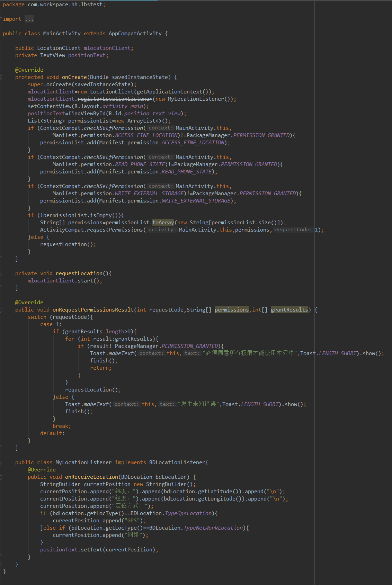Click the onRequestPermissionsResult method name

pos(93,310)
